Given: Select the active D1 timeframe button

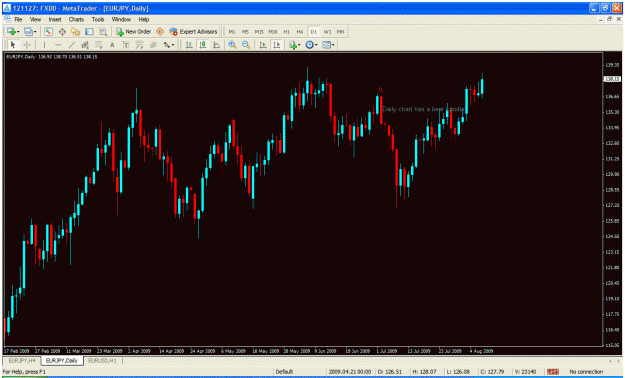Looking at the screenshot, I should tap(314, 32).
